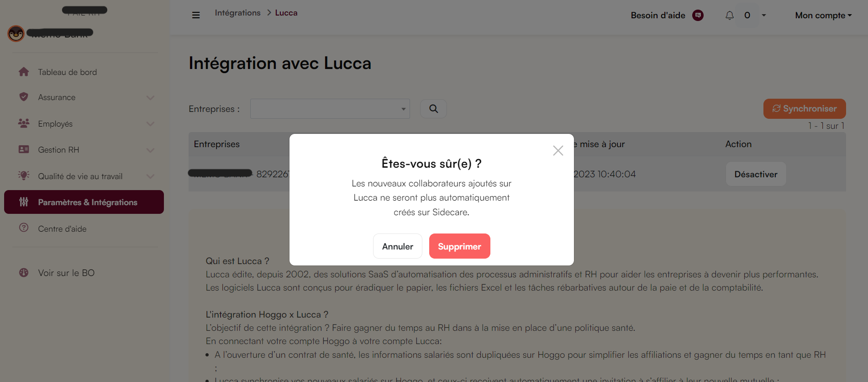Open the Mon compte dropdown

823,15
